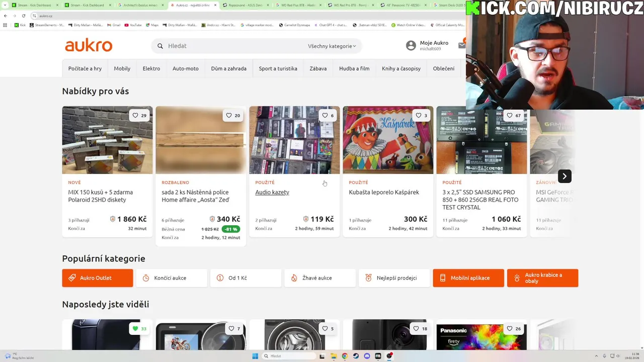Click the Aukro krabice a obaly icon

517,278
